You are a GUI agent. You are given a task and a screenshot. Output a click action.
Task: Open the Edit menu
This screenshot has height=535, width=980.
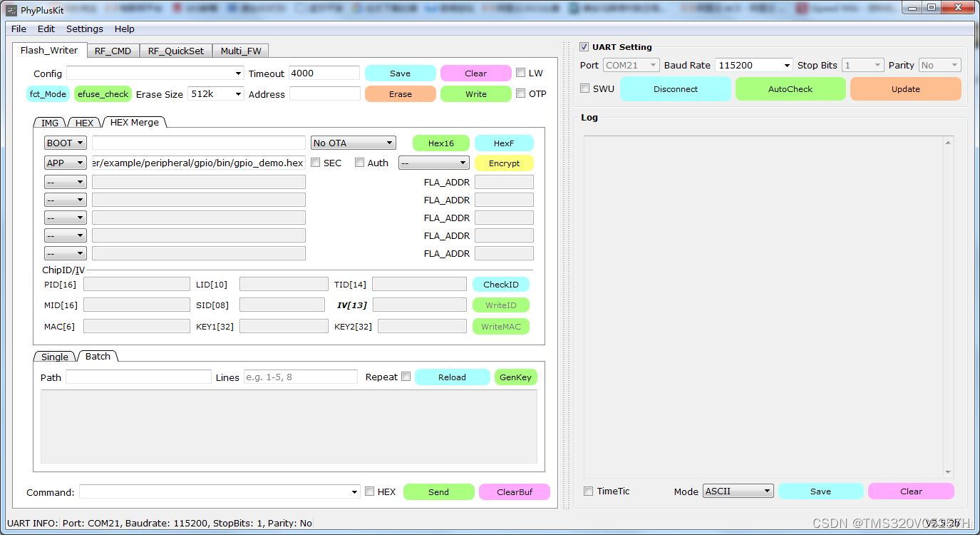coord(46,29)
